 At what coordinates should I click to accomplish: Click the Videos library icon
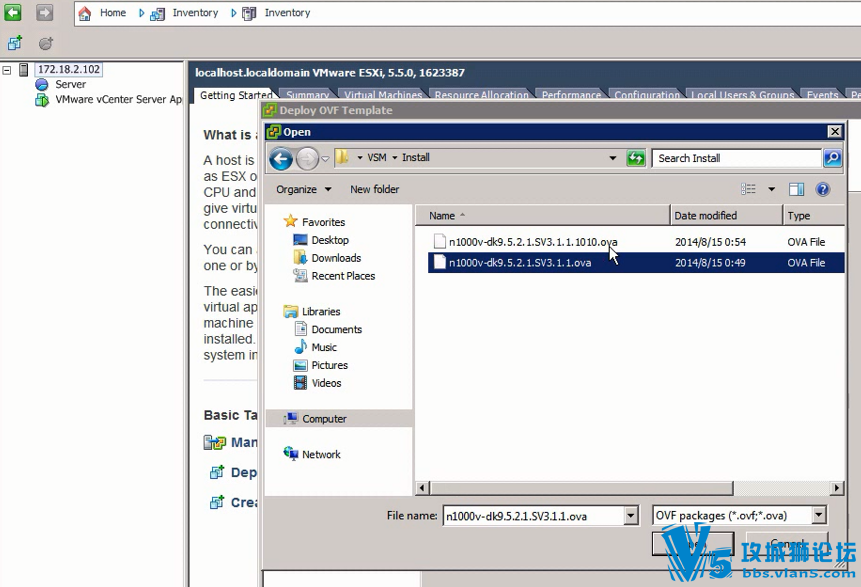tap(300, 383)
